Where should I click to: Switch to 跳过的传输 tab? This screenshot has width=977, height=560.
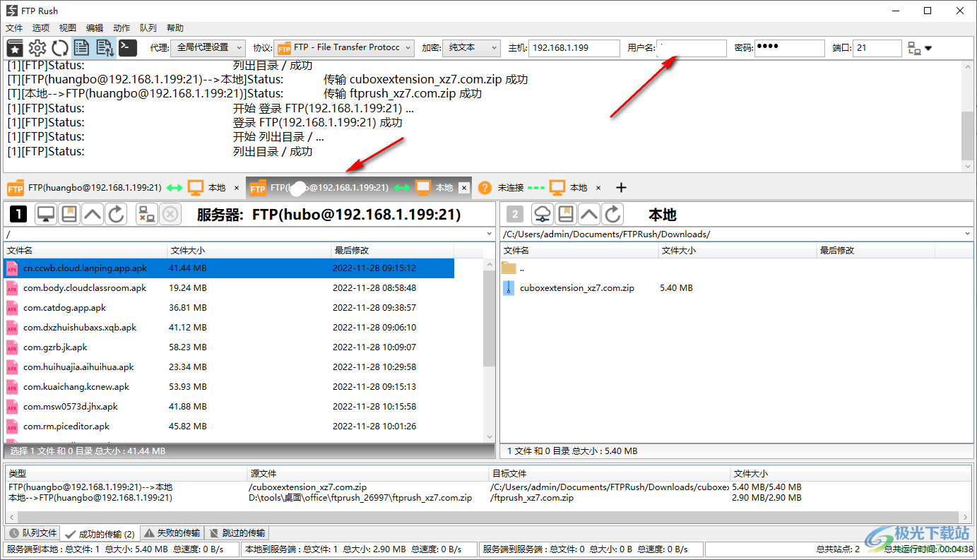point(237,533)
